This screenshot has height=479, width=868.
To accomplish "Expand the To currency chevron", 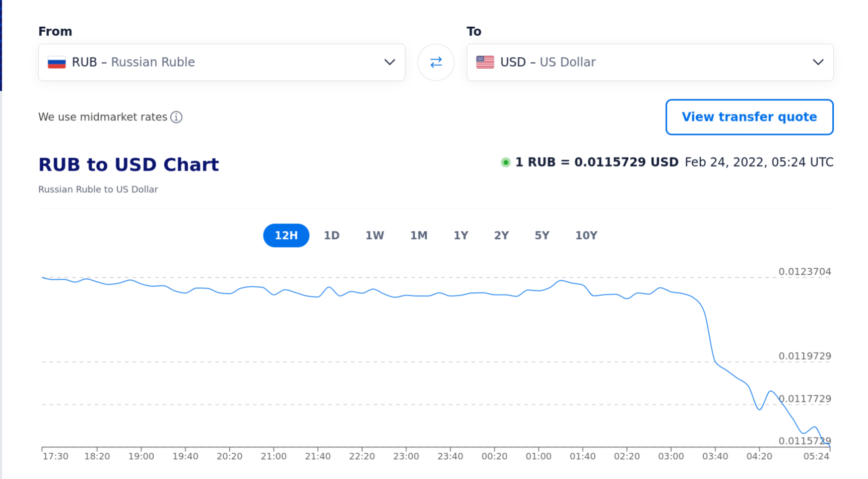I will click(818, 62).
